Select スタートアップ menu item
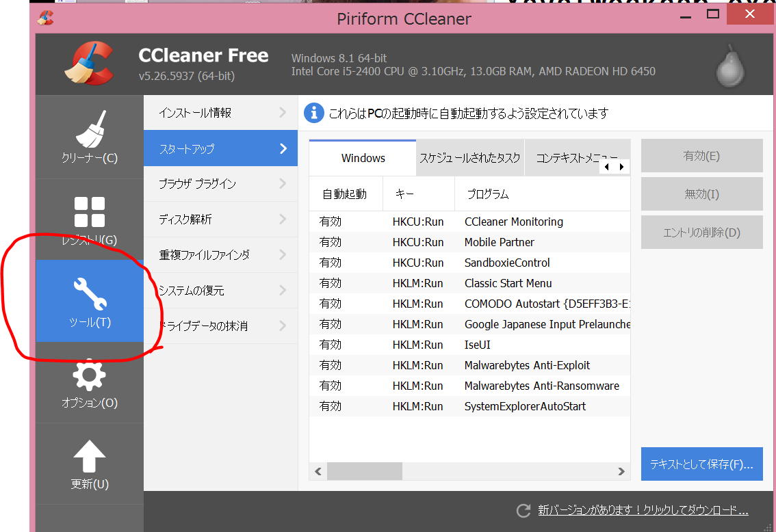 point(221,148)
